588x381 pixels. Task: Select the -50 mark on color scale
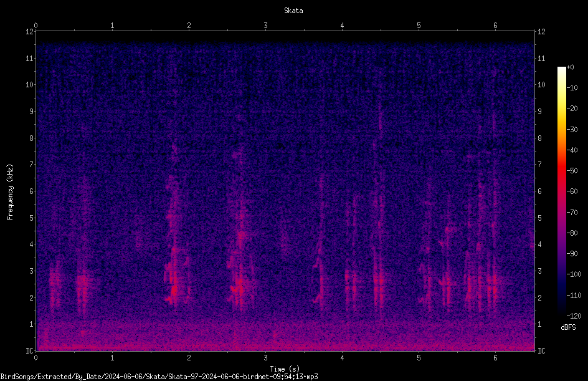coord(572,170)
